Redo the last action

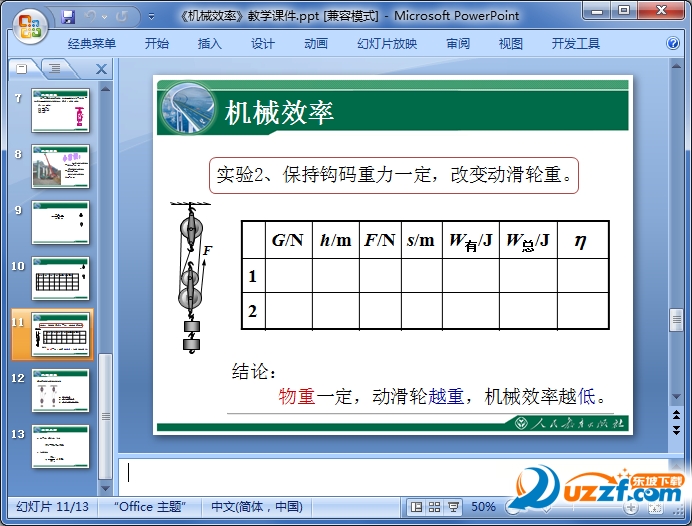tap(121, 16)
